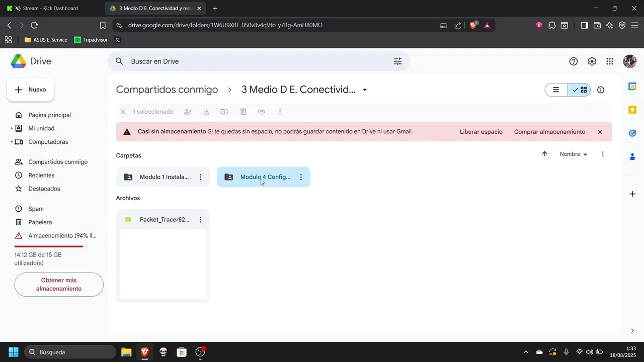Open Google Calendar side panel
The width and height of the screenshot is (644, 362).
click(x=632, y=86)
